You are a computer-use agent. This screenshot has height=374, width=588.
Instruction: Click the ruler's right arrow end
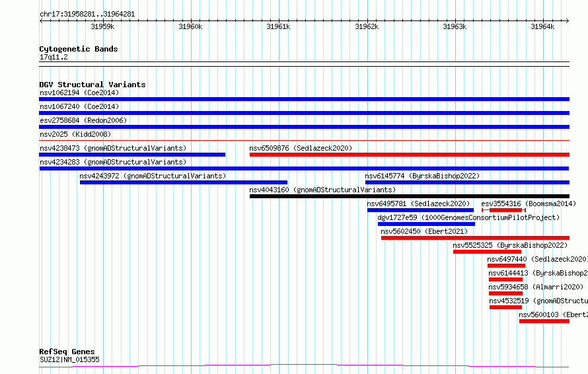[x=567, y=20]
